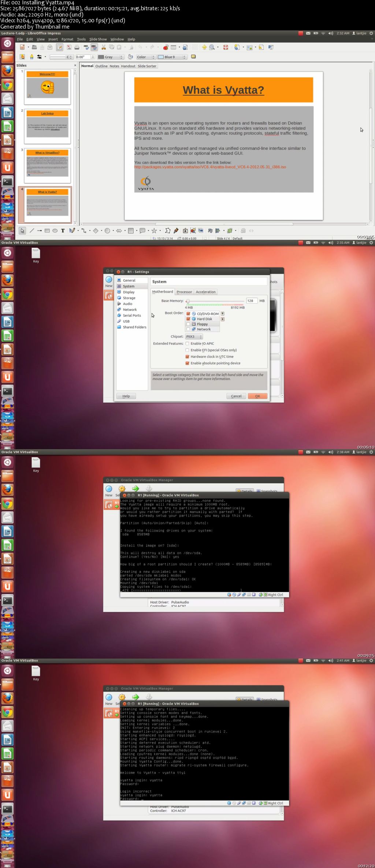Image resolution: width=375 pixels, height=868 pixels.
Task: Click the Zoom magnifier icon in Impress toolbar
Action: [212, 47]
